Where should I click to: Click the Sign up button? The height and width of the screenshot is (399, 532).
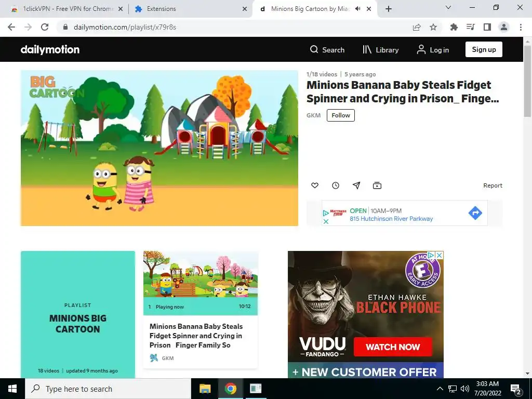point(484,49)
